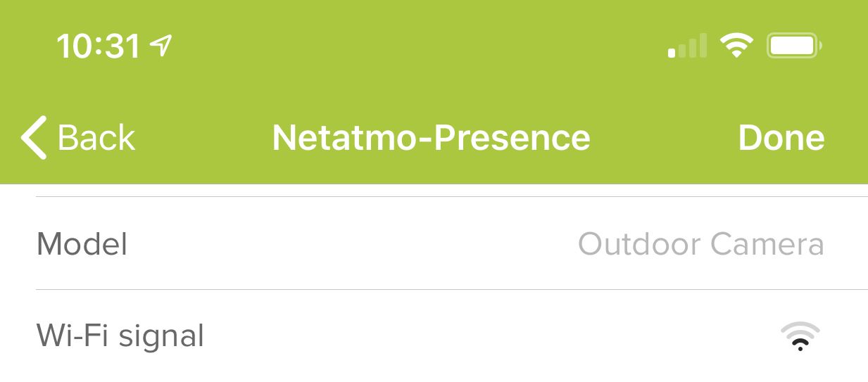The height and width of the screenshot is (382, 868).
Task: Tap the word "Camera" in the model value
Action: (767, 244)
